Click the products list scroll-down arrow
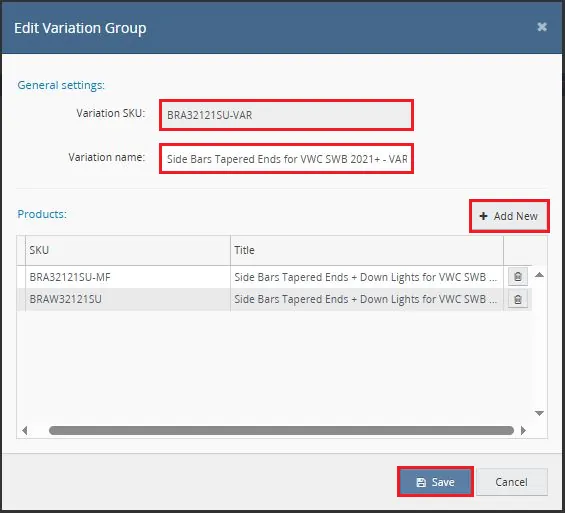The height and width of the screenshot is (513, 565). (539, 413)
